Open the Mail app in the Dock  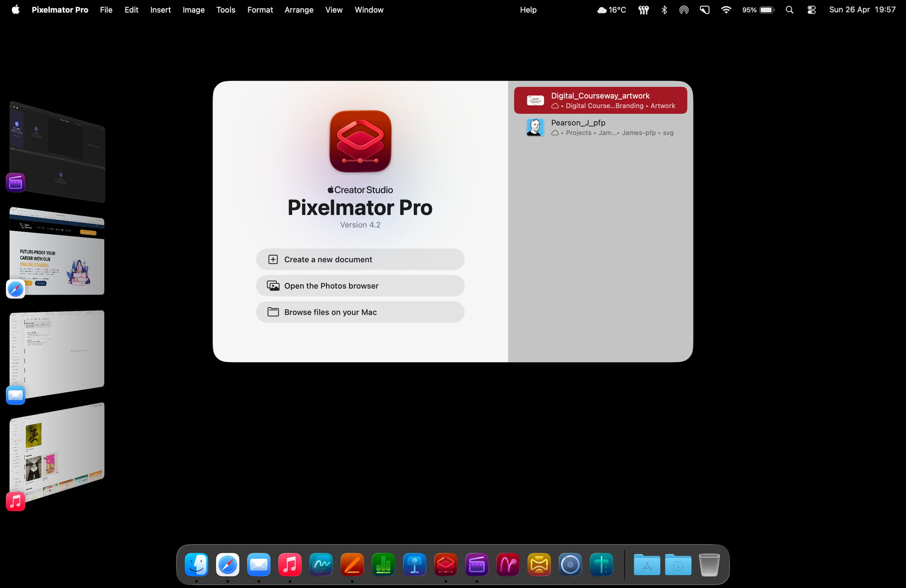pyautogui.click(x=259, y=564)
